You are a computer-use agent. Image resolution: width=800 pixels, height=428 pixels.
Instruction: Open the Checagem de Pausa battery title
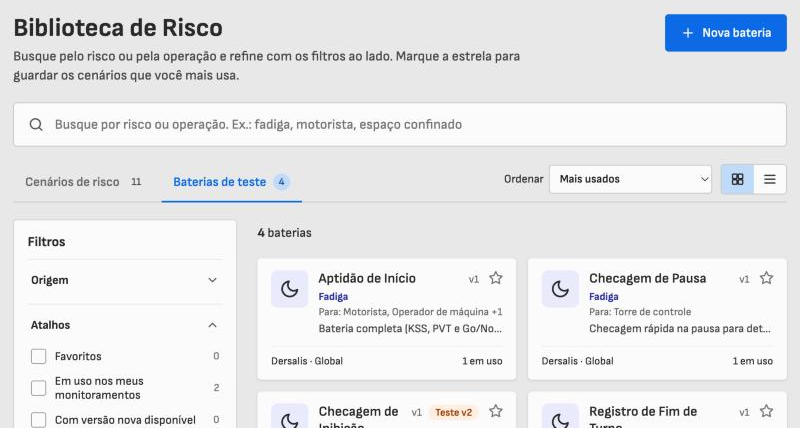point(647,278)
